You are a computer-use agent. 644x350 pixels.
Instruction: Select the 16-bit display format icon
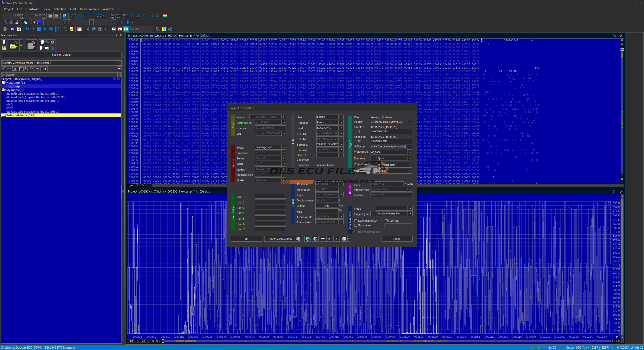point(78,16)
